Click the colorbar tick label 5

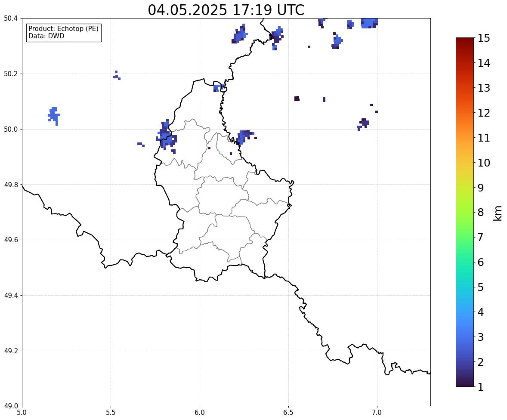(481, 287)
